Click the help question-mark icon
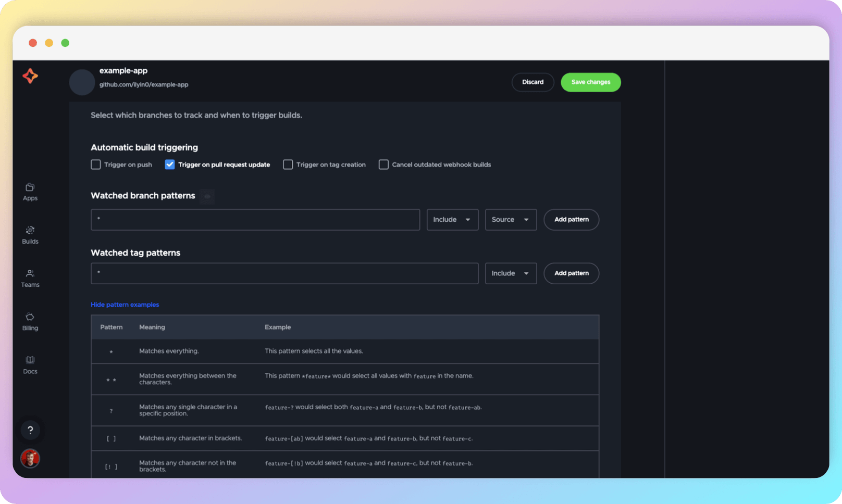Image resolution: width=842 pixels, height=504 pixels. point(30,430)
